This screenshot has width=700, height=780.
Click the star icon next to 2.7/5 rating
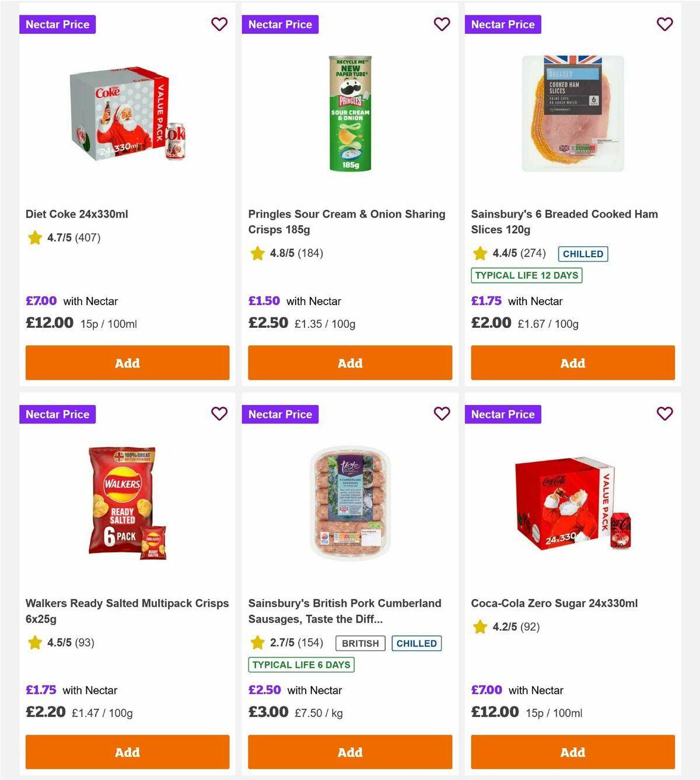[x=257, y=643]
